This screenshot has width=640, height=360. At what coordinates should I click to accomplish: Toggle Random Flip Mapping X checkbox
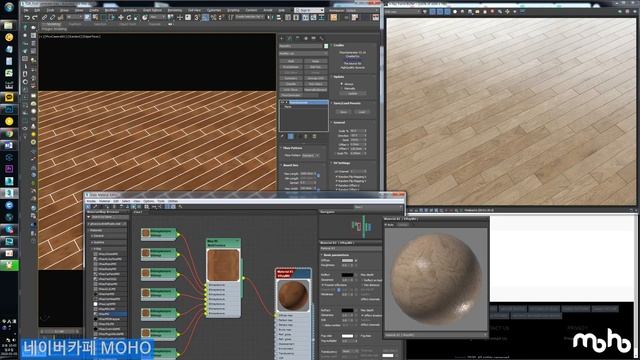coord(337,177)
